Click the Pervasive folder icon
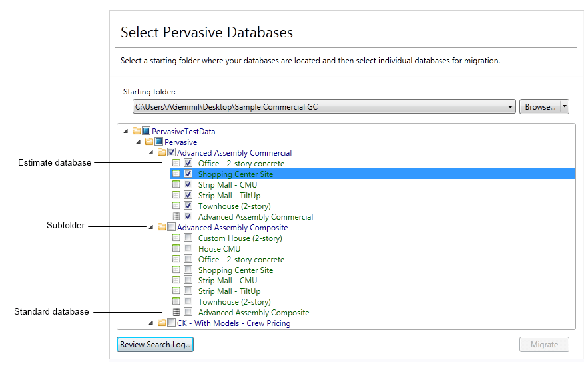Screen dimensions: 588x366 coord(149,142)
